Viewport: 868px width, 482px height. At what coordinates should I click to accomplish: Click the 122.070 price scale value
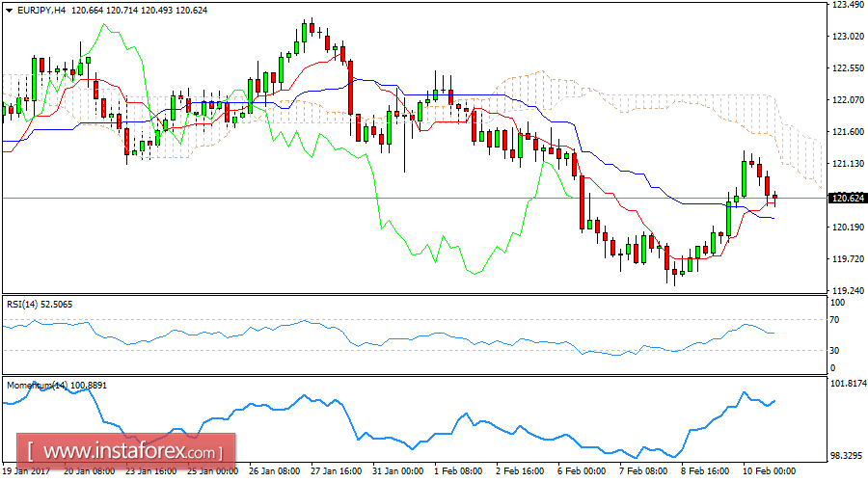click(x=849, y=100)
